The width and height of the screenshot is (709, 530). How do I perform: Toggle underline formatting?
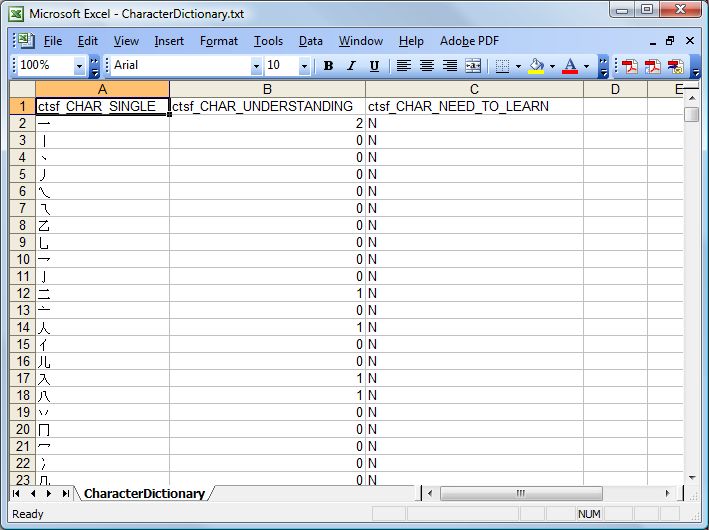point(374,66)
